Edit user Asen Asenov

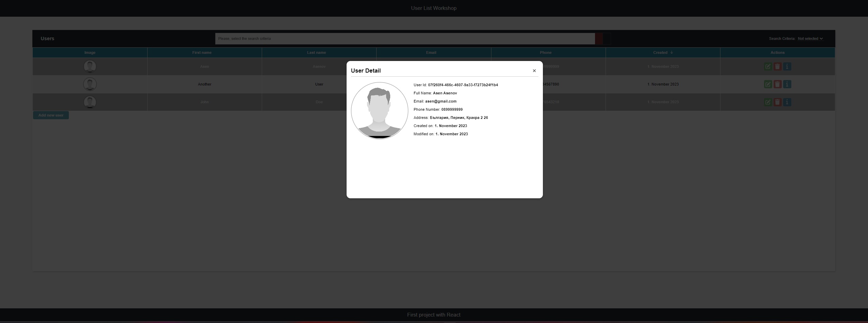point(767,67)
